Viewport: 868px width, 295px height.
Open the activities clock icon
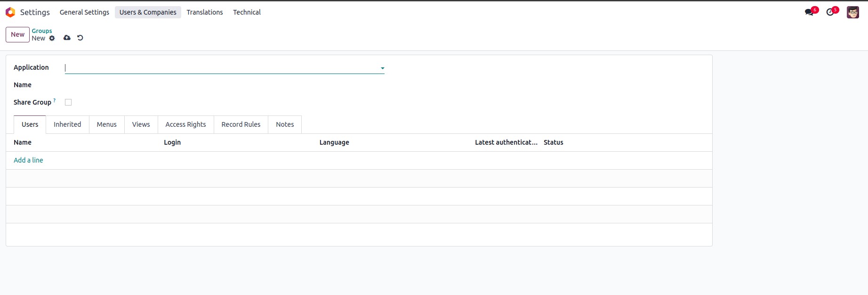click(830, 12)
